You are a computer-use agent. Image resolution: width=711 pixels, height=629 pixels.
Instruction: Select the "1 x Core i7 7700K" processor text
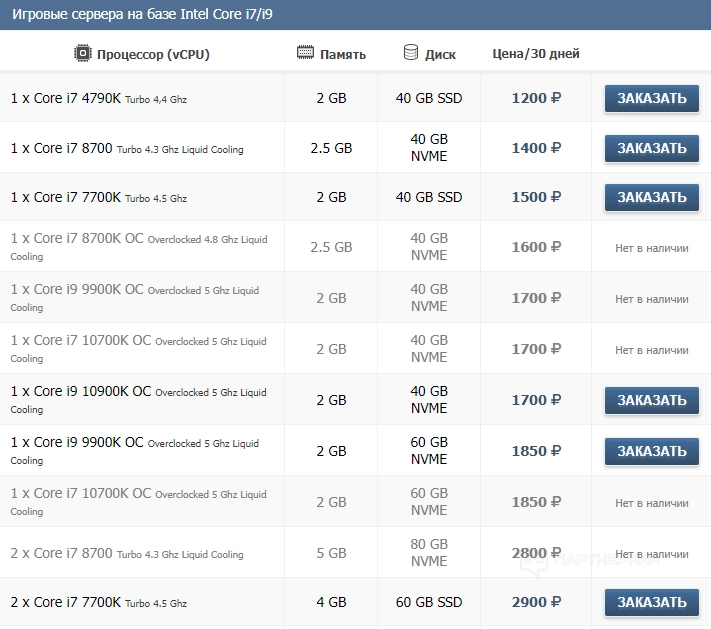point(66,197)
